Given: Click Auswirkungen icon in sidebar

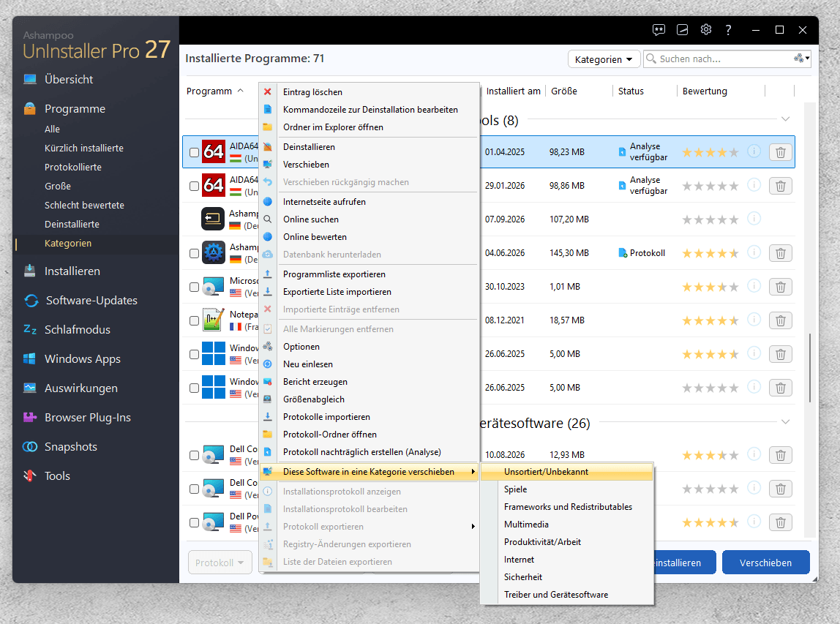Looking at the screenshot, I should tap(30, 388).
